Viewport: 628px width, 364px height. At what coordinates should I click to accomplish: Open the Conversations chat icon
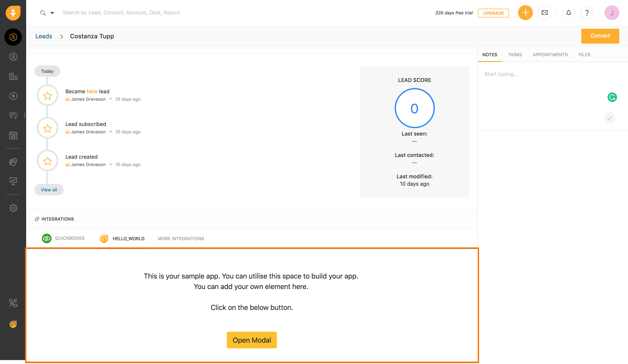click(13, 115)
